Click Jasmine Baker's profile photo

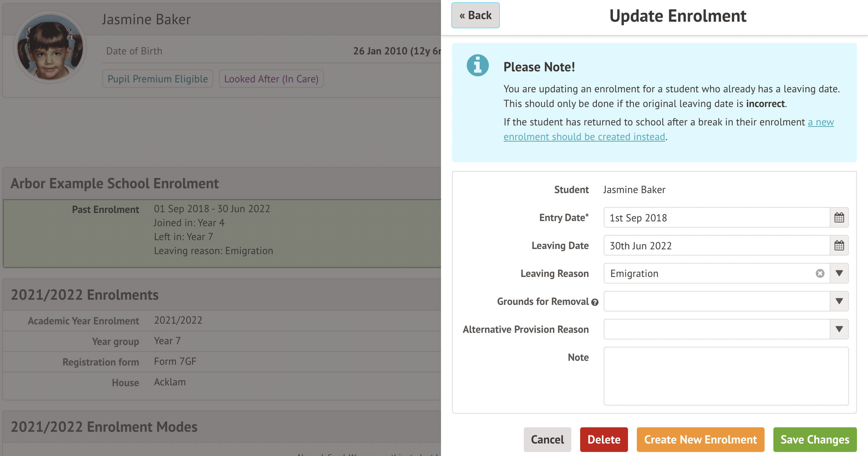point(50,47)
